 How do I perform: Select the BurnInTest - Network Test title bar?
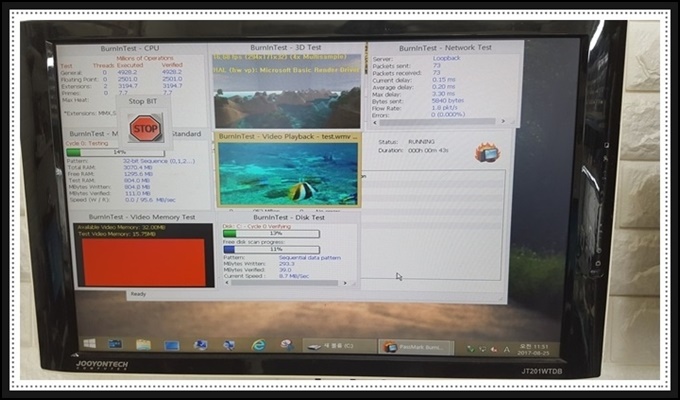point(445,48)
